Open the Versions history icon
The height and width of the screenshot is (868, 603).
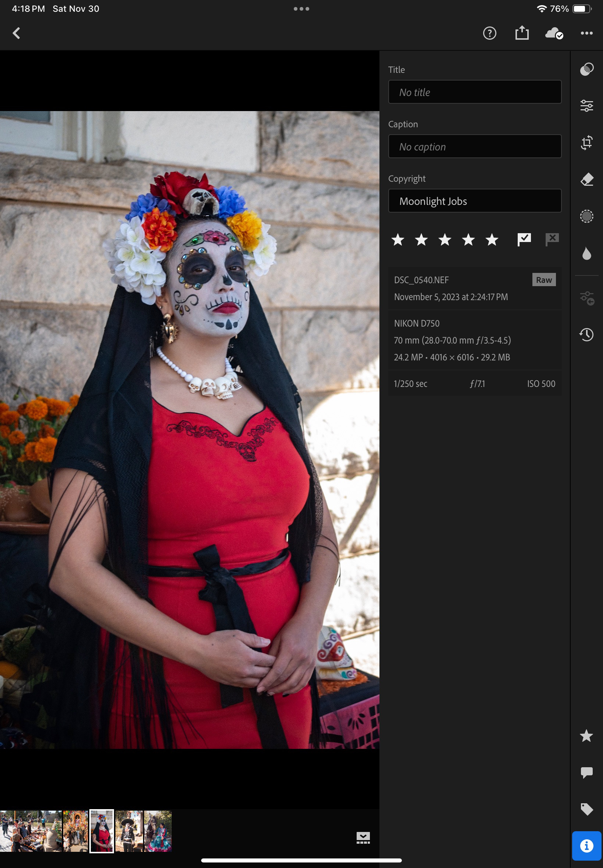(586, 334)
